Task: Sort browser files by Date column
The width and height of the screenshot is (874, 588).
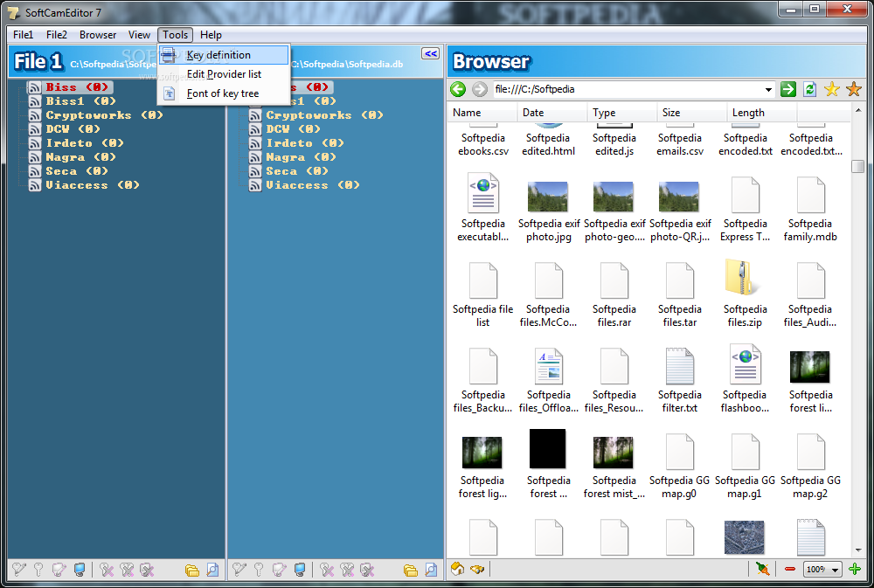Action: [x=551, y=113]
